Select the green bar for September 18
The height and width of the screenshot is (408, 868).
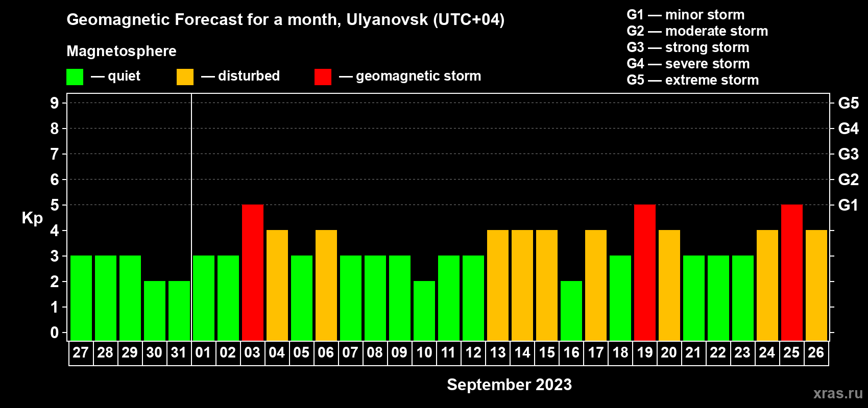coord(620,298)
